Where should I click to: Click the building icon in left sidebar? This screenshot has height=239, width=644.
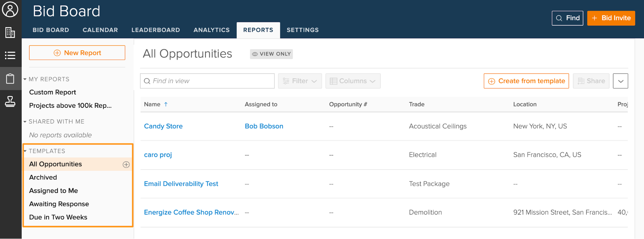click(10, 32)
